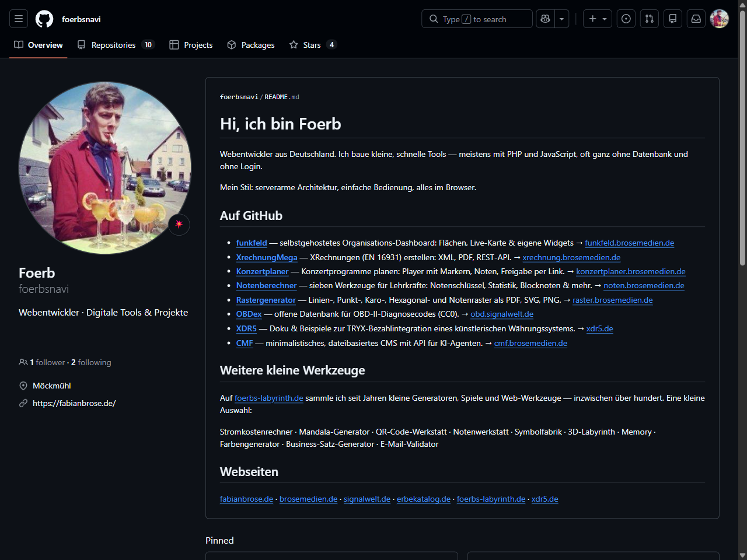This screenshot has height=560, width=747.
Task: Click the Möckmühl location text
Action: 52,386
